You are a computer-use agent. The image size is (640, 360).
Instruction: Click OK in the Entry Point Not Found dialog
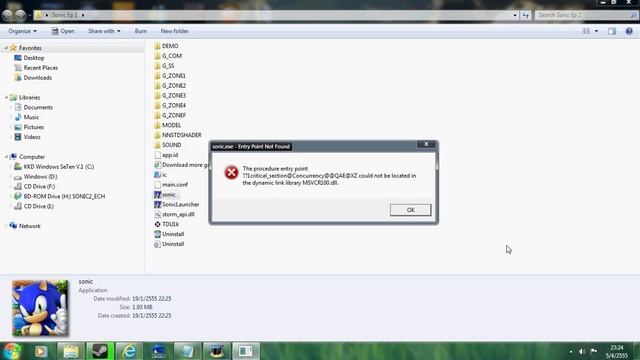coord(410,210)
